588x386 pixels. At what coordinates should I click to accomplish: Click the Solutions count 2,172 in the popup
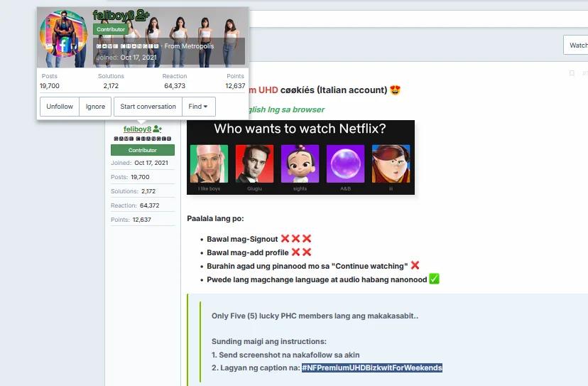click(x=111, y=85)
